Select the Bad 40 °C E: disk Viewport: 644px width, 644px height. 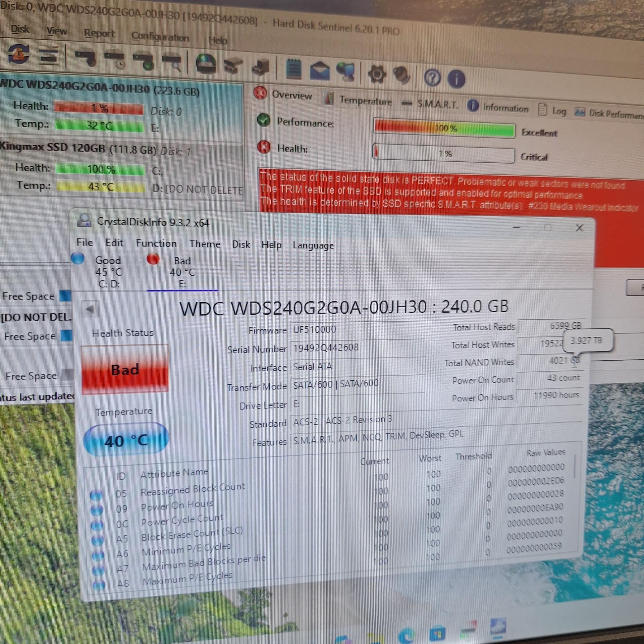pos(182,272)
